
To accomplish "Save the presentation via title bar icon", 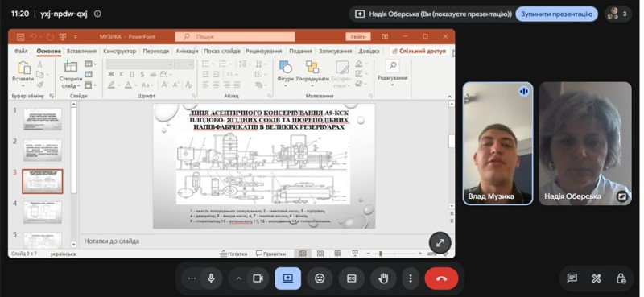I will [x=21, y=37].
